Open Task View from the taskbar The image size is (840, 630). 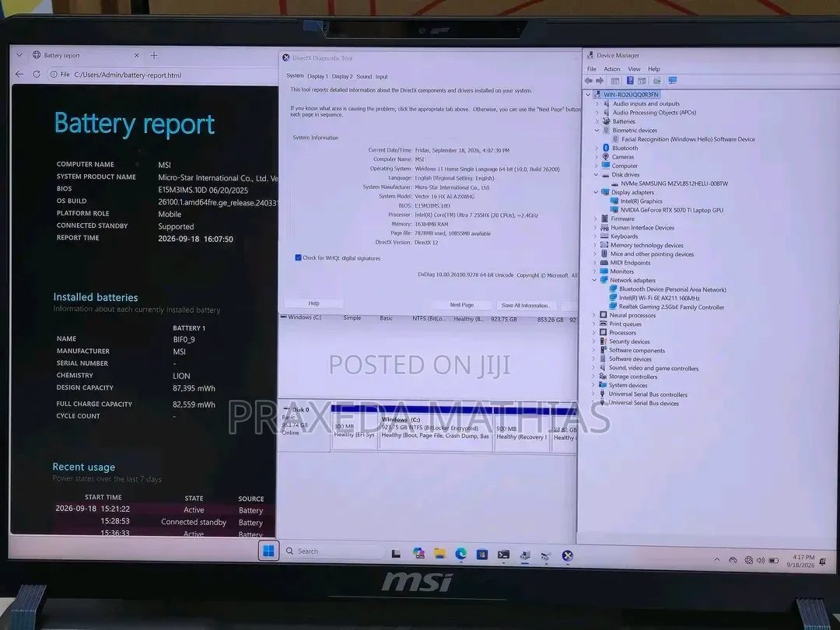click(x=396, y=554)
